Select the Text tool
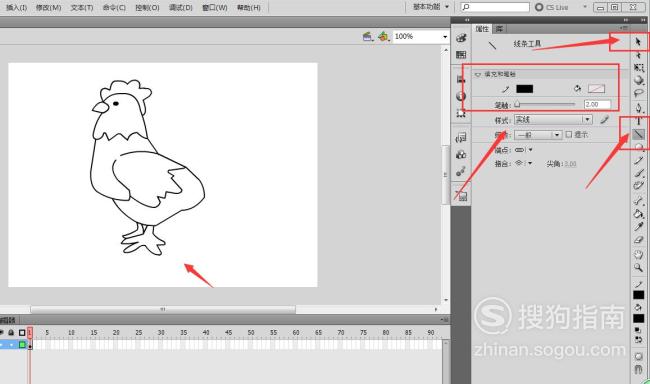This screenshot has height=384, width=650. tap(638, 121)
